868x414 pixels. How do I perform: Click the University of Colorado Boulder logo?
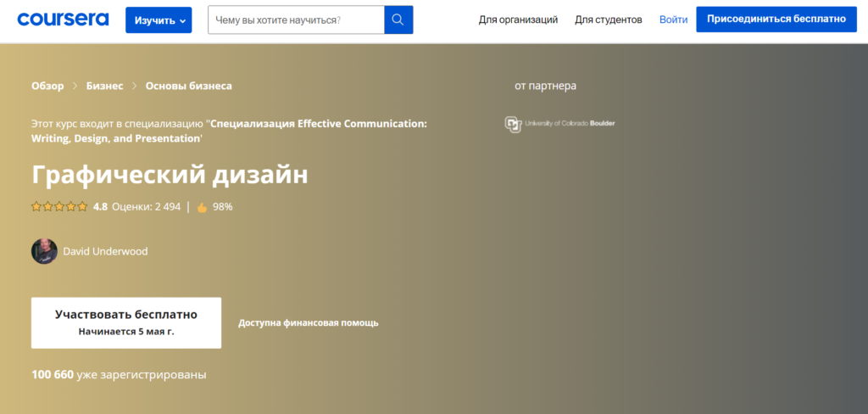pos(559,124)
